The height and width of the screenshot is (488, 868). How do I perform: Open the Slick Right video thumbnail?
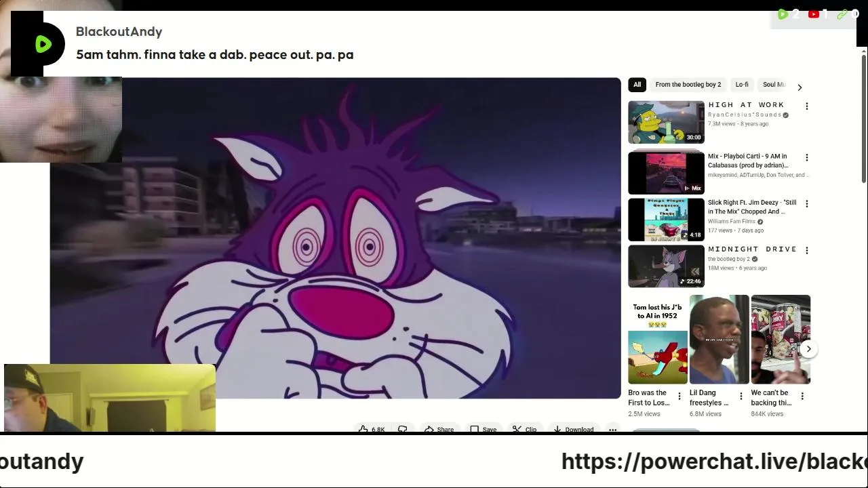tap(666, 220)
